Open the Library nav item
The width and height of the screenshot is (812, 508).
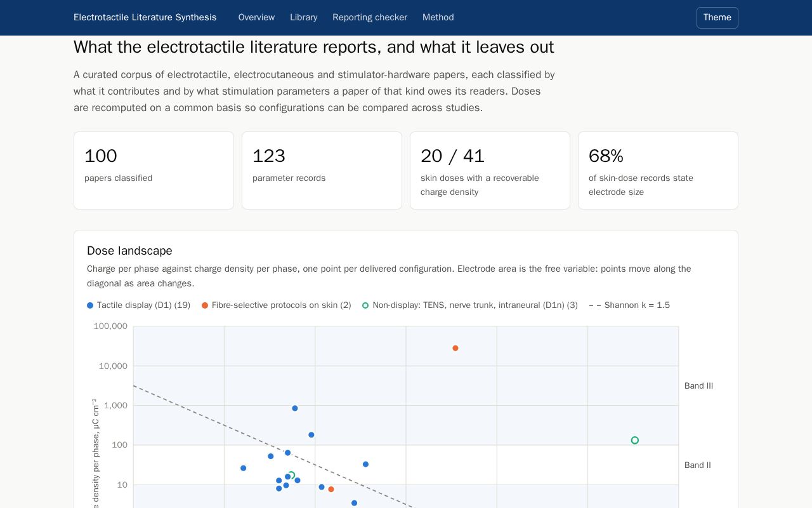coord(304,18)
